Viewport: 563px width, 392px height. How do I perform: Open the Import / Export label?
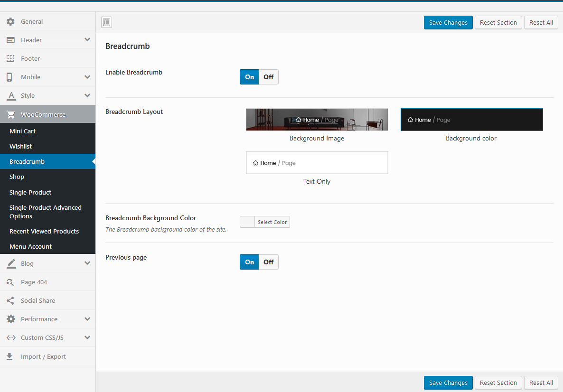(x=43, y=356)
